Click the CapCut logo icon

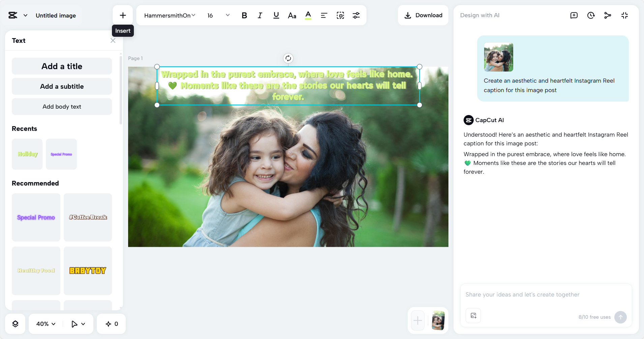click(13, 15)
